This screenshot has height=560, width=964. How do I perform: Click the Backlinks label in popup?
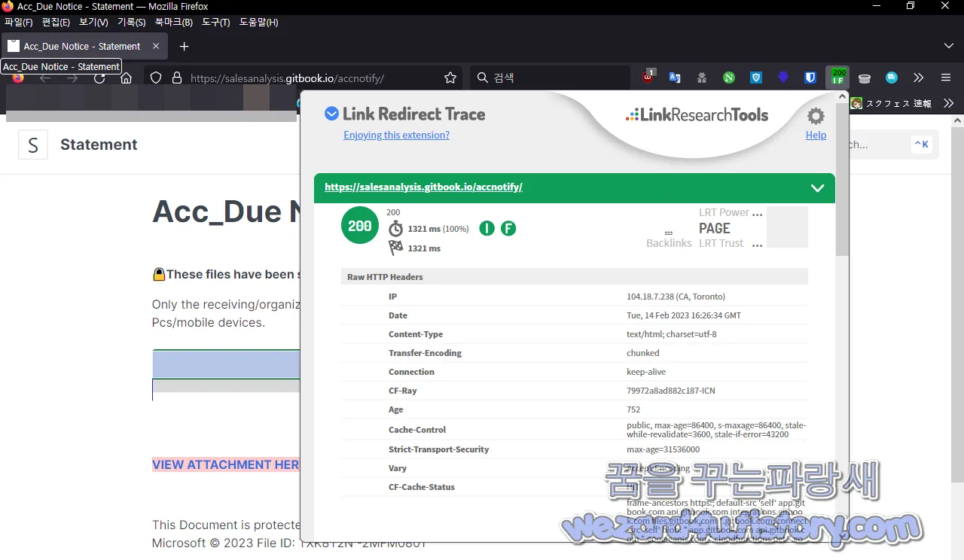[669, 243]
